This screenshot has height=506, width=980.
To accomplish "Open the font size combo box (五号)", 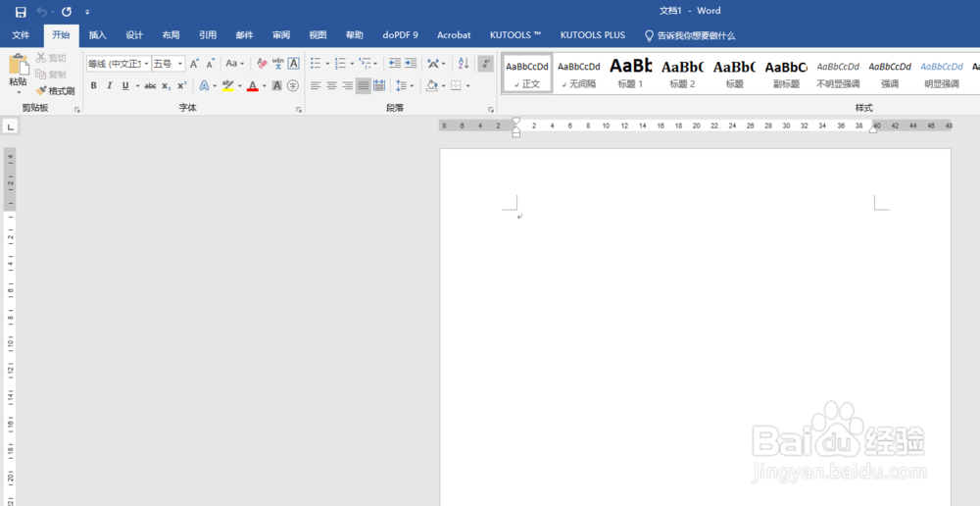I will (x=169, y=63).
